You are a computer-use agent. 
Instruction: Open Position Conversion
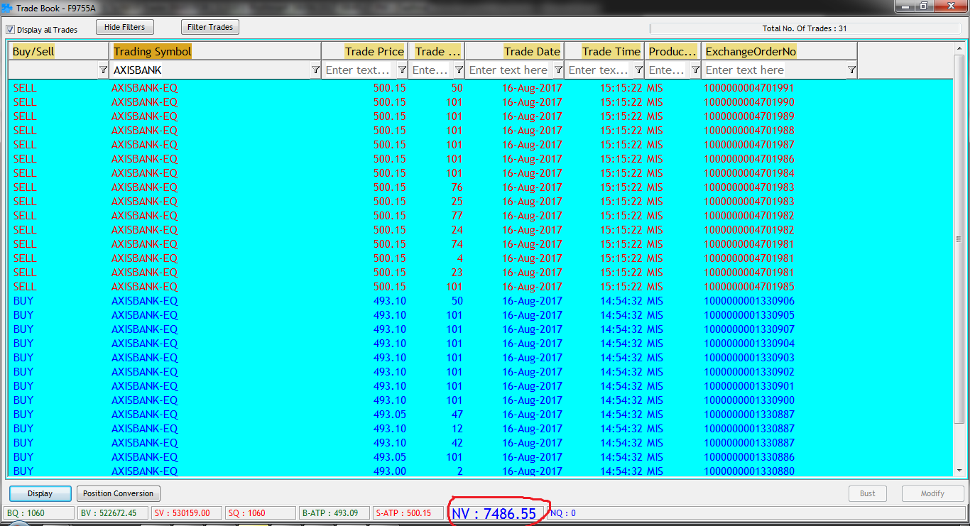coord(119,493)
